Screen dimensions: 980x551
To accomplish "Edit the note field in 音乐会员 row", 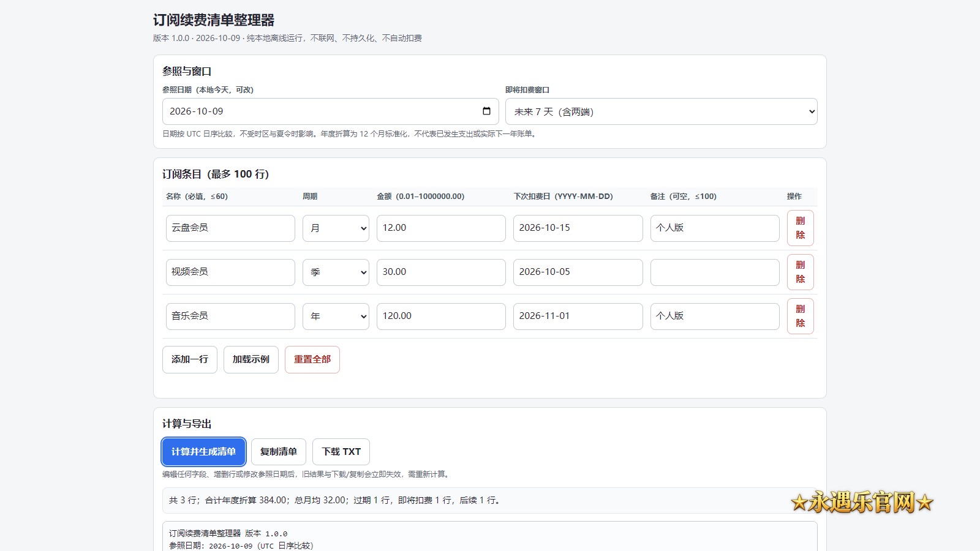I will coord(715,316).
